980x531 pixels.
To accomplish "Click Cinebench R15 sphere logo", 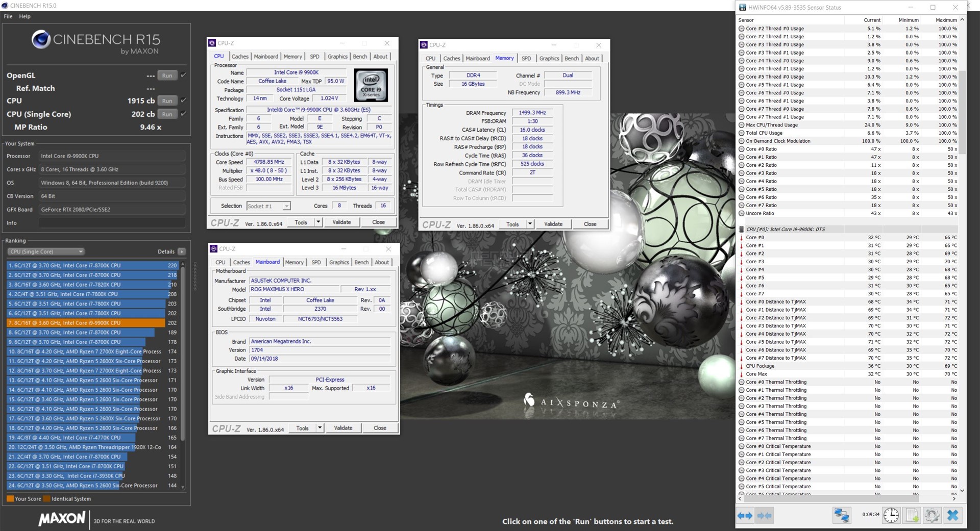I will pyautogui.click(x=41, y=39).
